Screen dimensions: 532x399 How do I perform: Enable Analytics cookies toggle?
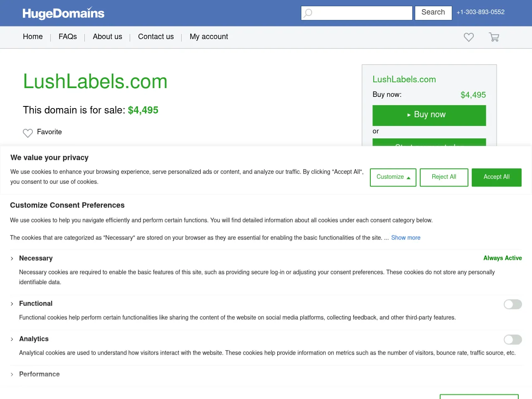(x=512, y=340)
